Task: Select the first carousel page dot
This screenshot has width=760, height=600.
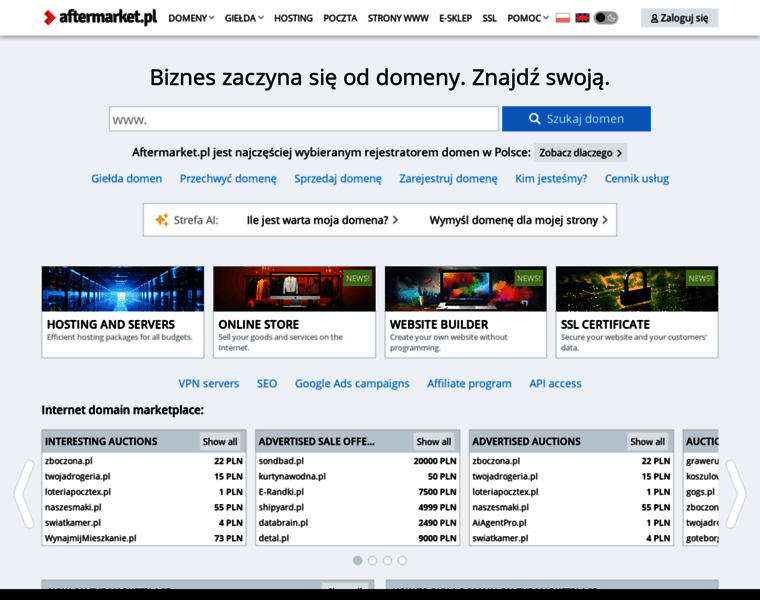Action: [x=358, y=560]
